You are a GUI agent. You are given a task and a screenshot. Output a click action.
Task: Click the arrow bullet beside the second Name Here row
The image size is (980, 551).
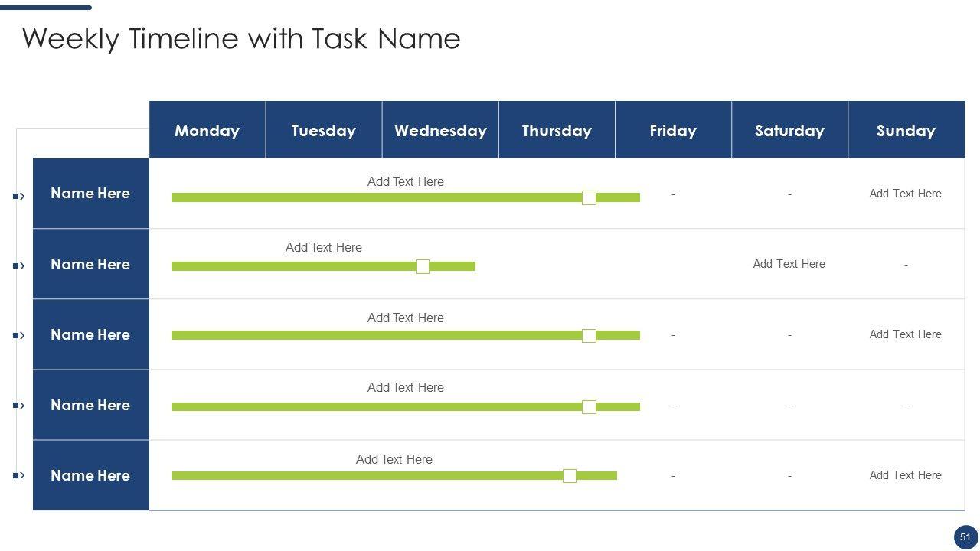(19, 266)
